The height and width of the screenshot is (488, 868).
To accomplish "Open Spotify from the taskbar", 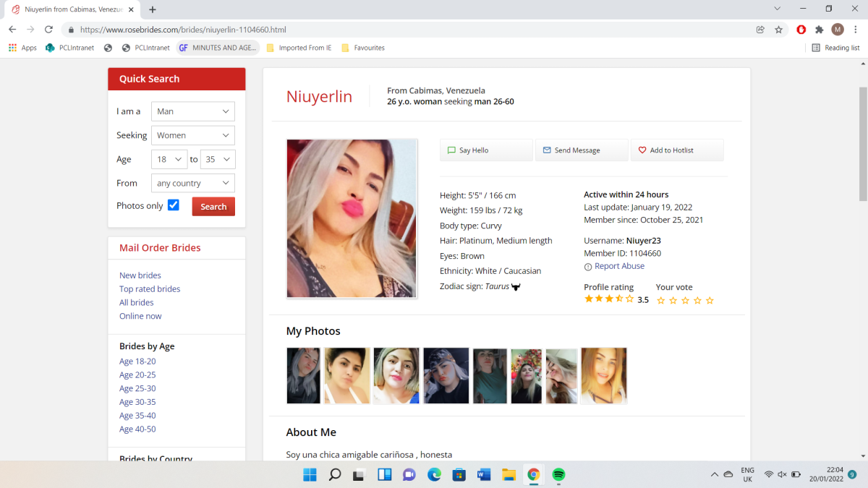I will coord(558,474).
